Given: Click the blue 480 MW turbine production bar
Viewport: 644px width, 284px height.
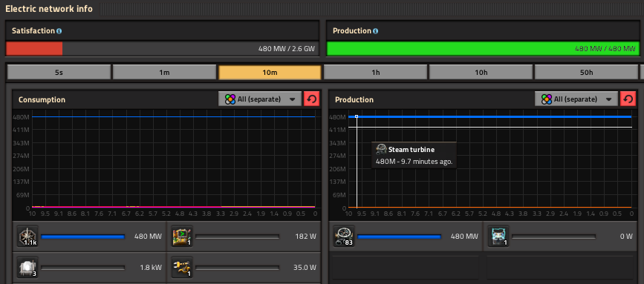Looking at the screenshot, I should point(399,237).
